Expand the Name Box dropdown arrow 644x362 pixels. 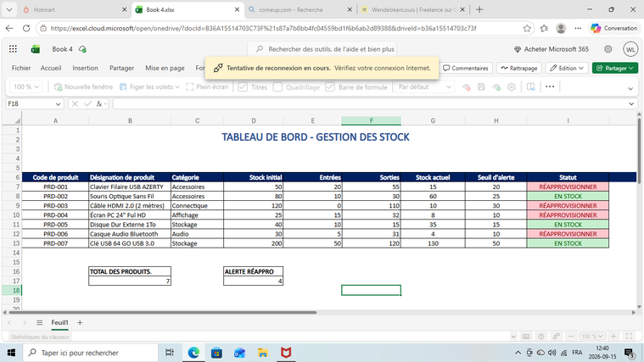[58, 104]
